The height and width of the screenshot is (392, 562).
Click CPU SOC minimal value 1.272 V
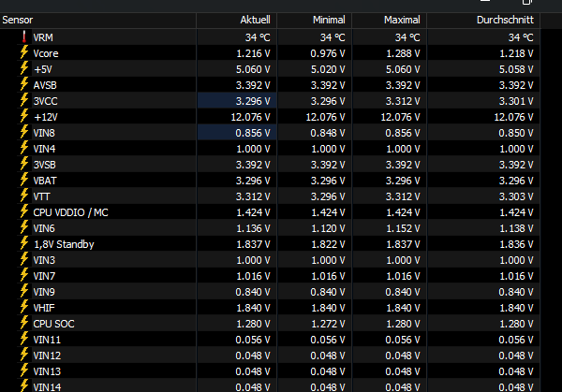click(328, 324)
